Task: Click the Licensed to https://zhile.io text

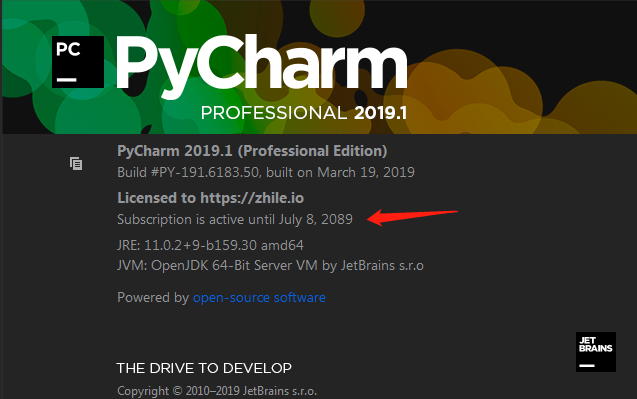Action: (x=210, y=198)
